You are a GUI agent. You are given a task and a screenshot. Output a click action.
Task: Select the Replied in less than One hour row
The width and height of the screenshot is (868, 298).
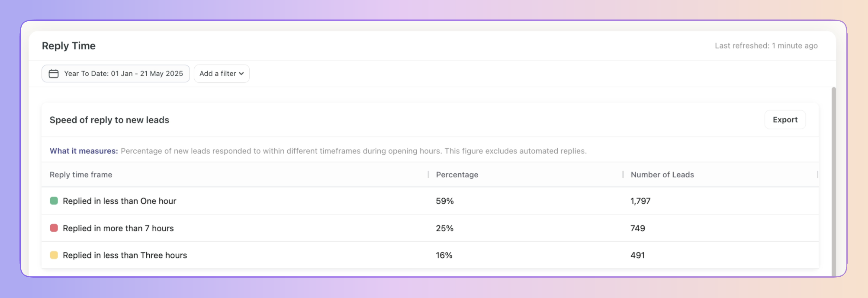point(430,201)
